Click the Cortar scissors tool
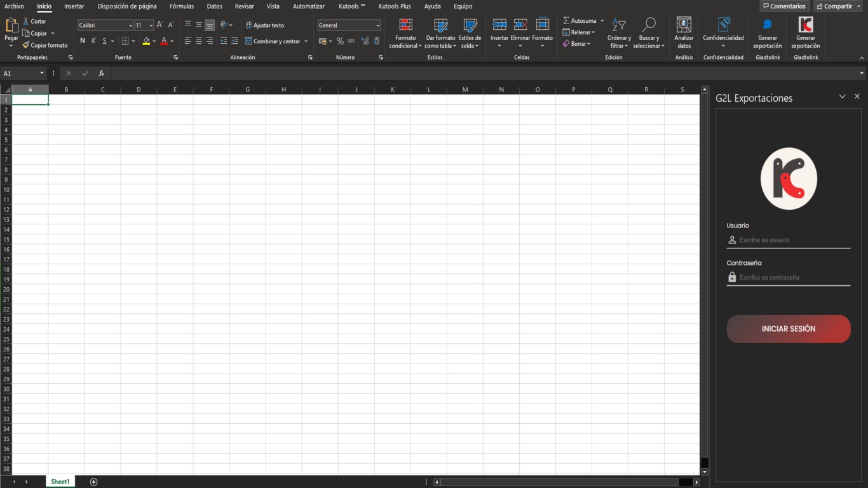Screen dimensions: 868x488 pos(26,21)
